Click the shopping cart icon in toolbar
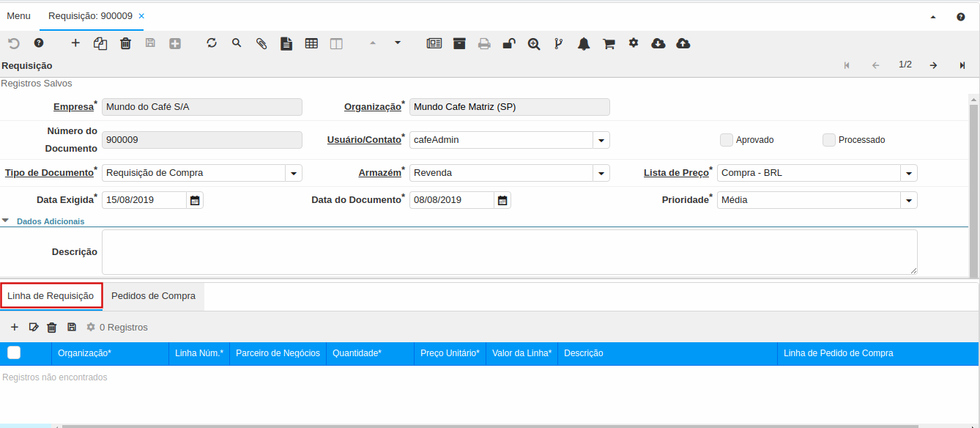Screen dimensions: 980x428 pyautogui.click(x=609, y=43)
